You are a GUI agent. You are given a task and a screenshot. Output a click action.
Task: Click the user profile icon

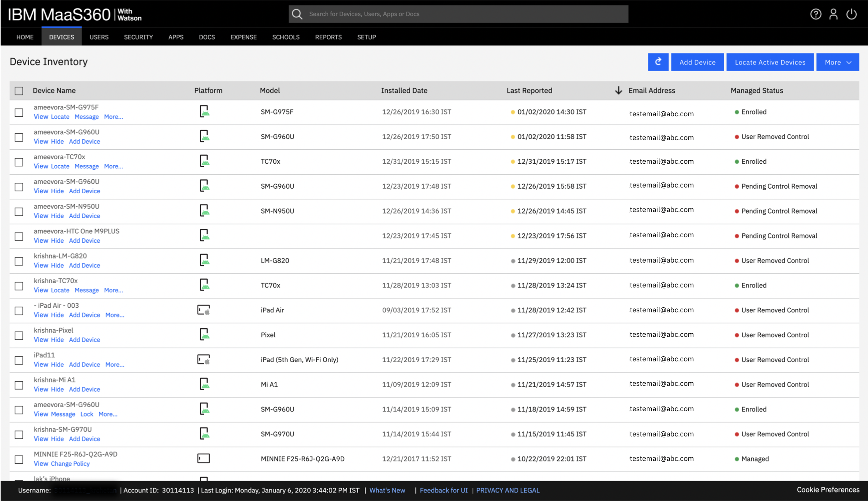[833, 14]
